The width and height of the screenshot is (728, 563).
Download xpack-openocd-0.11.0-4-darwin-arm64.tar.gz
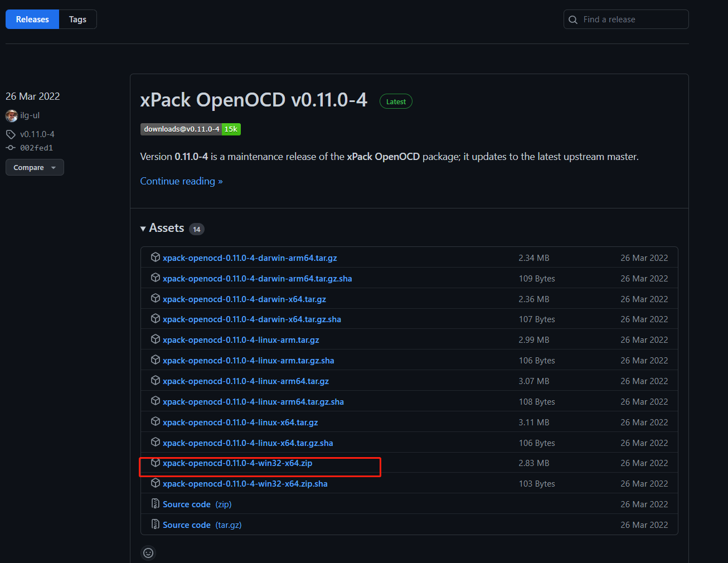(x=250, y=258)
